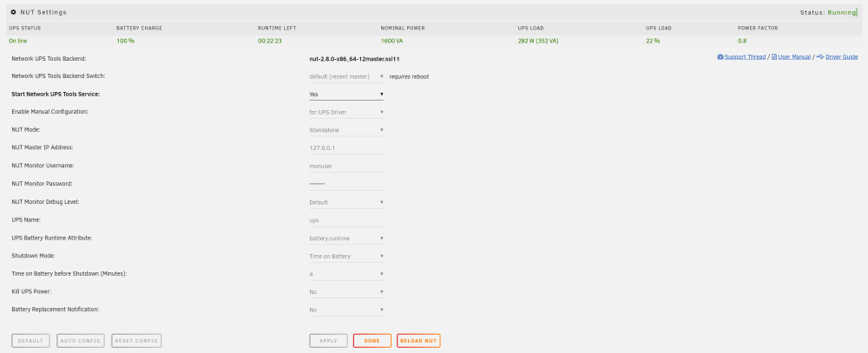Click the Driver Guide USB icon
This screenshot has height=353, width=868.
point(820,57)
